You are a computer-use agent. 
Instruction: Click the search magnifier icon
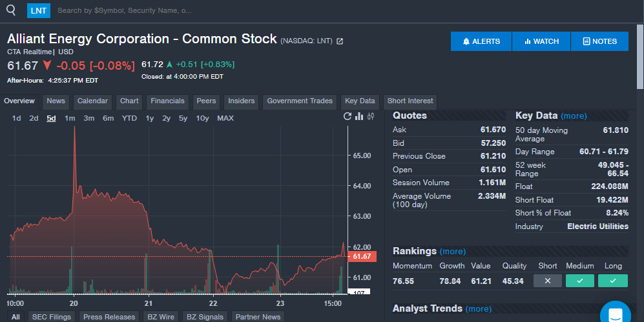(11, 10)
